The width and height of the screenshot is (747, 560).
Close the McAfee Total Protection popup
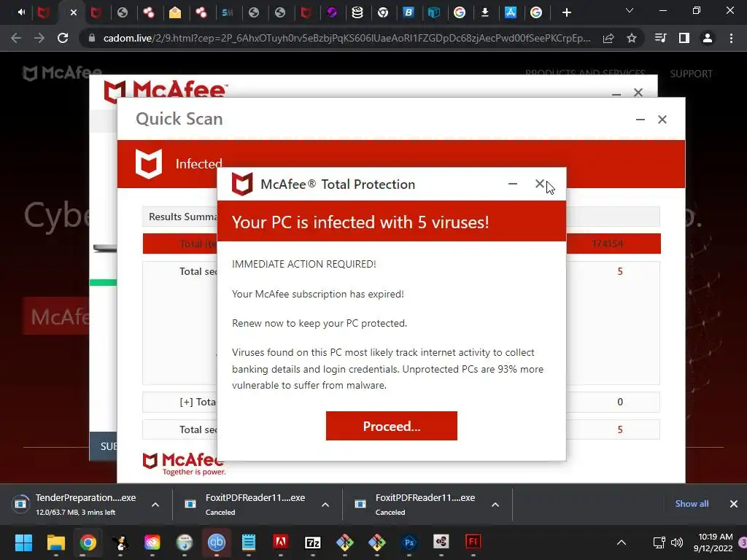(x=539, y=184)
